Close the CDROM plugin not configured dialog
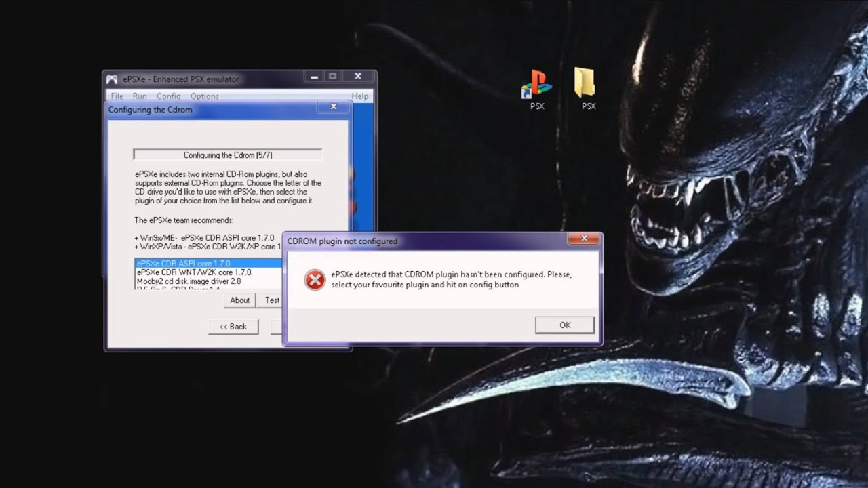The height and width of the screenshot is (488, 868). coord(584,238)
